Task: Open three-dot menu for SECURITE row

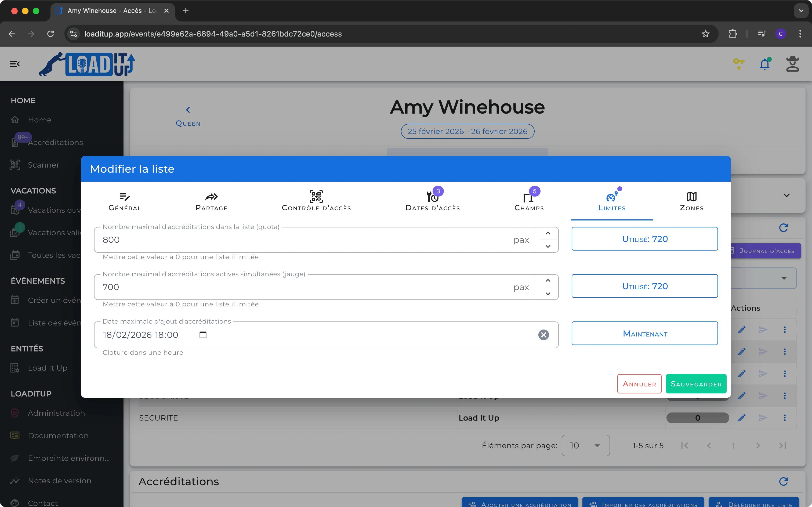Action: pyautogui.click(x=785, y=418)
